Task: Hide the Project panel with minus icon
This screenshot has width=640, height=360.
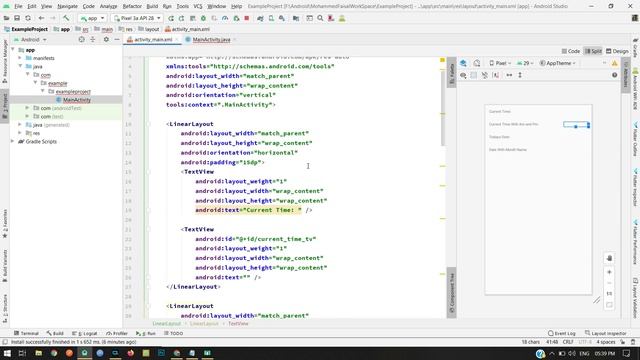Action: (x=117, y=40)
